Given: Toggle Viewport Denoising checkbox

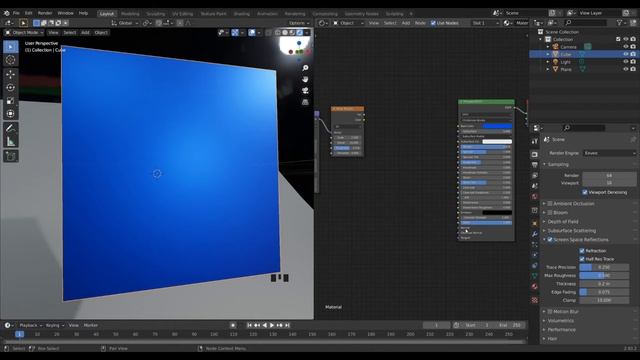Looking at the screenshot, I should (585, 192).
